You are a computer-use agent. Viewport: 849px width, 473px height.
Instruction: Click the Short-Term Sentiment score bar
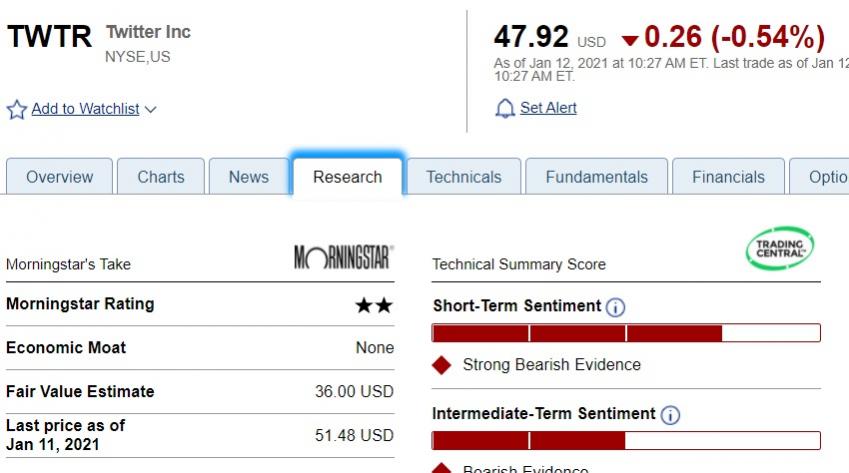click(x=626, y=333)
